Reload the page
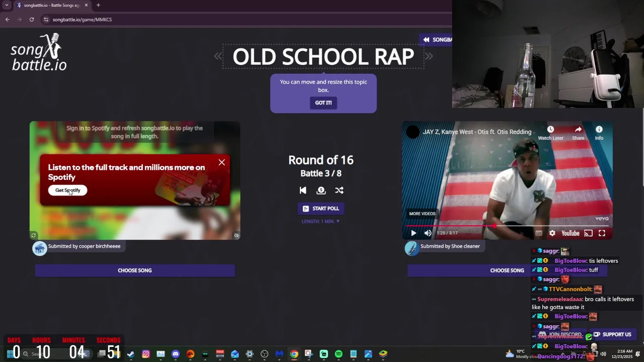This screenshot has height=362, width=644. (x=32, y=20)
